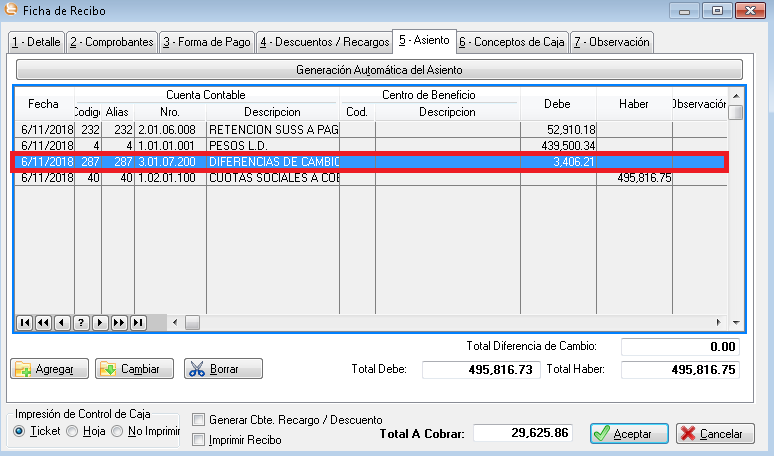Go to next record arrow
This screenshot has width=774, height=456.
coord(100,322)
